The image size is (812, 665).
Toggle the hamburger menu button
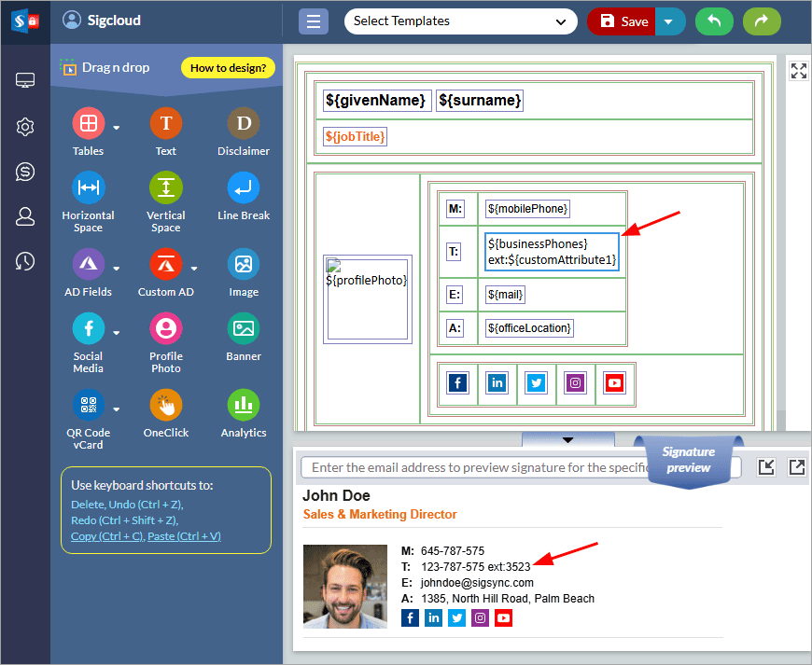click(x=314, y=21)
